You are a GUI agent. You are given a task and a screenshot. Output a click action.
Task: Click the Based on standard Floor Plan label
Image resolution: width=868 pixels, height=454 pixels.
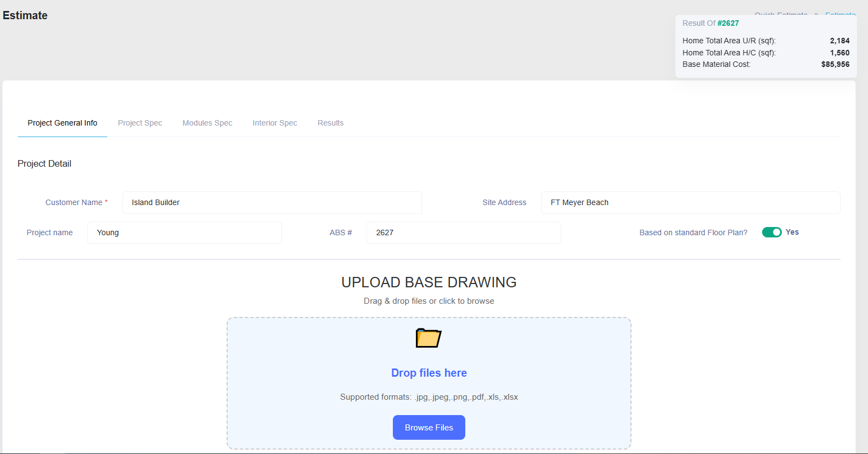point(694,232)
